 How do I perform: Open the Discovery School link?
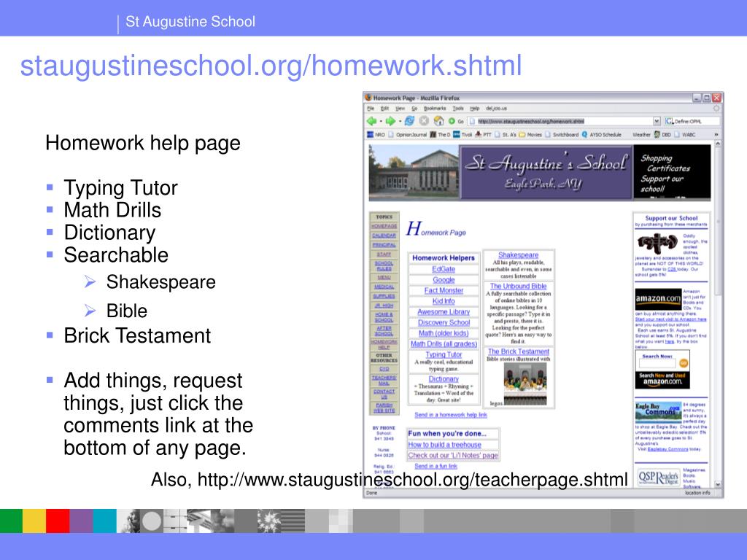pyautogui.click(x=444, y=323)
